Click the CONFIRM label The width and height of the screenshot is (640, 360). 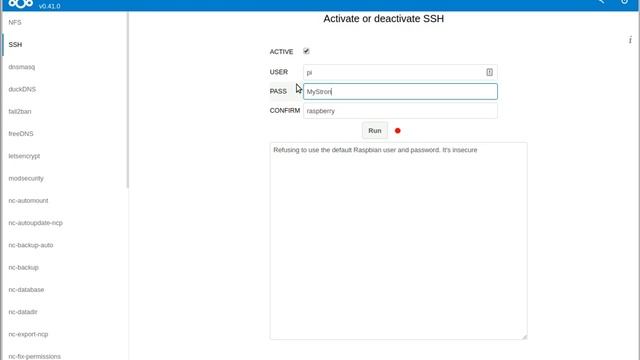285,111
